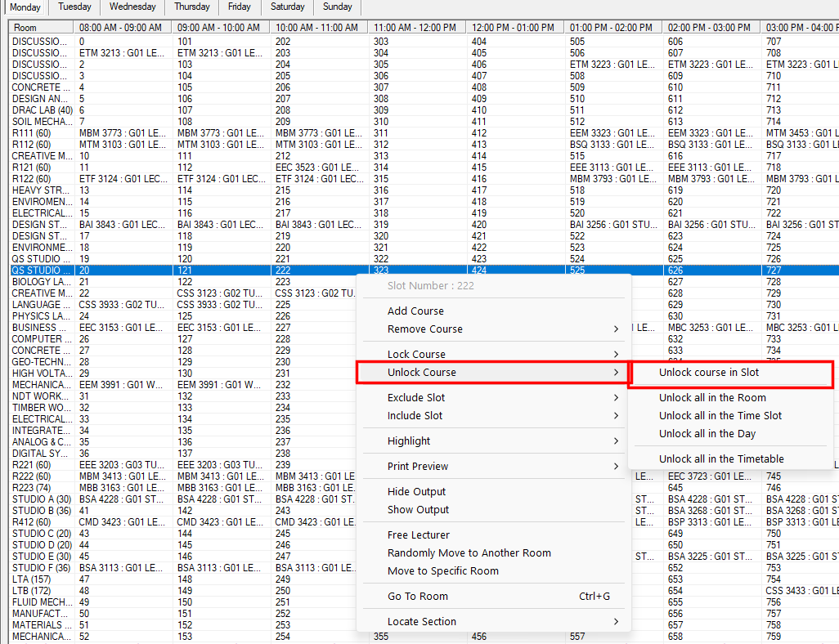Select slot 404 in the 12:00 PM column
The height and width of the screenshot is (644, 839).
pyautogui.click(x=515, y=41)
